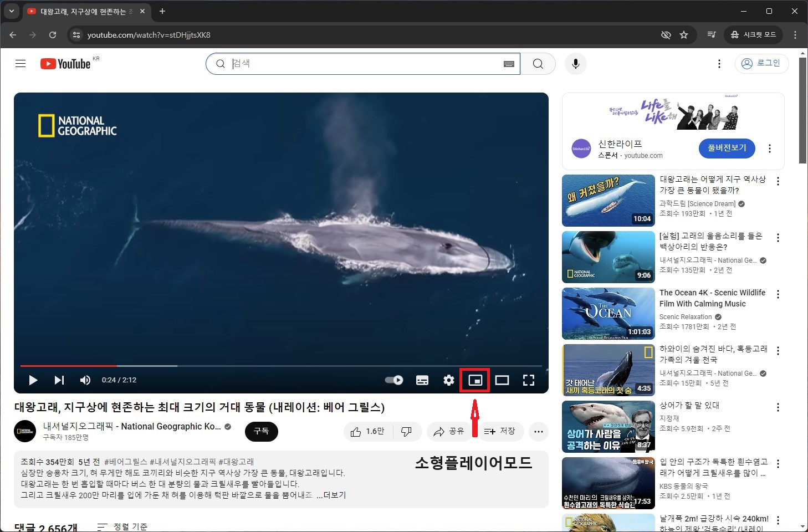Subscribe with the 구독 button
Viewport: 808px width, 532px height.
pos(261,431)
